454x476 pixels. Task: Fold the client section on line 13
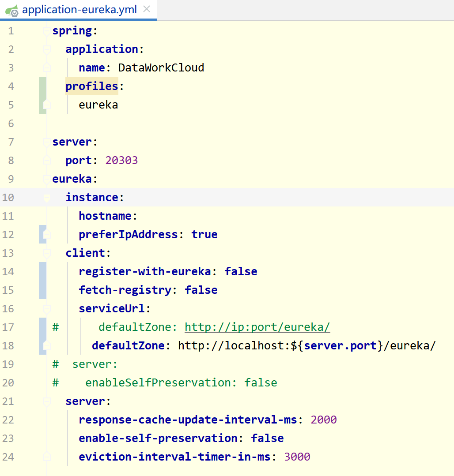click(x=47, y=253)
